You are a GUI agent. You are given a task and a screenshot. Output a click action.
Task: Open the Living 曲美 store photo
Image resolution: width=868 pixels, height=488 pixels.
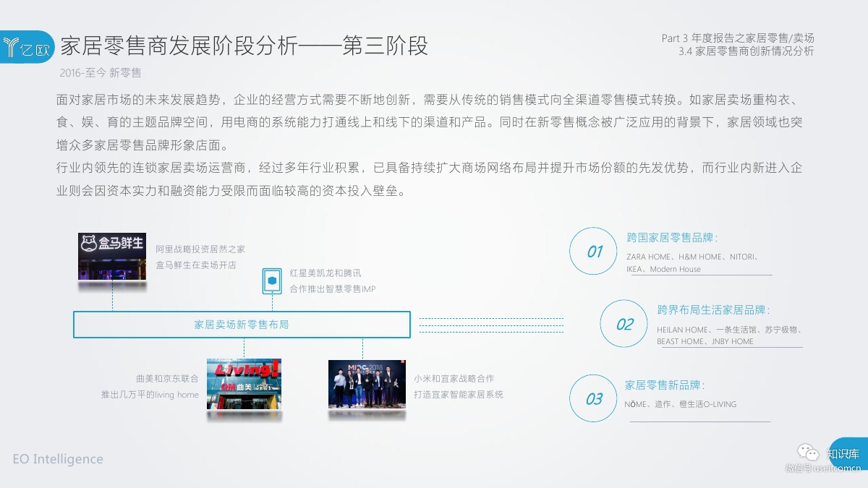point(244,384)
